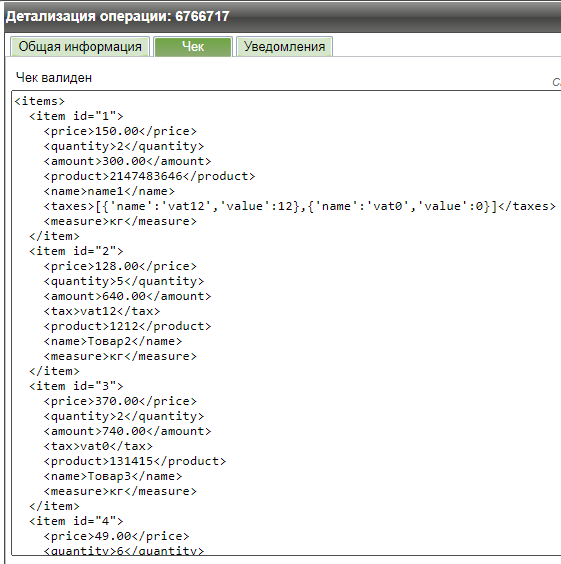Screen dimensions: 561x564
Task: Open the Уведомления tab
Action: (x=284, y=47)
